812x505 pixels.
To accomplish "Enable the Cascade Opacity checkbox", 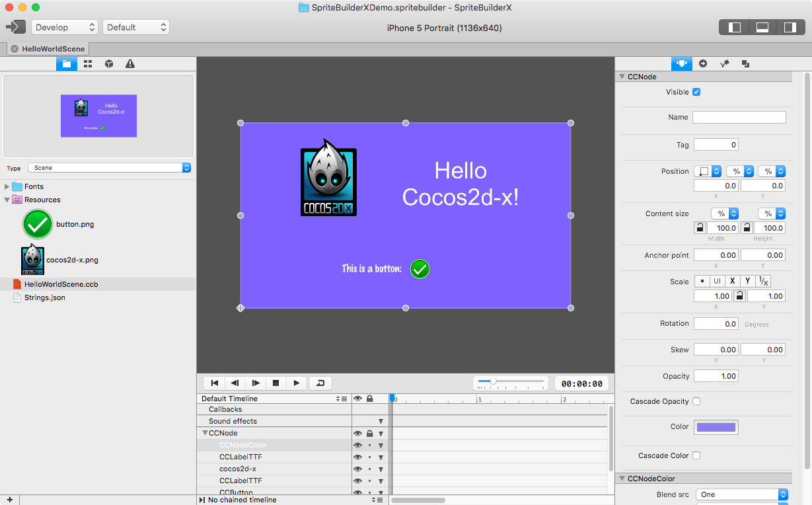I will (696, 401).
